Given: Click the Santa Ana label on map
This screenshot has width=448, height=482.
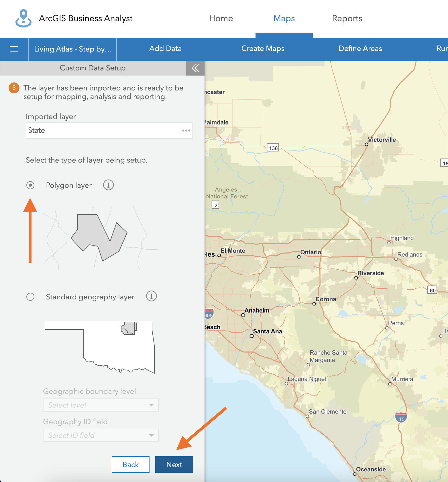Looking at the screenshot, I should (268, 331).
